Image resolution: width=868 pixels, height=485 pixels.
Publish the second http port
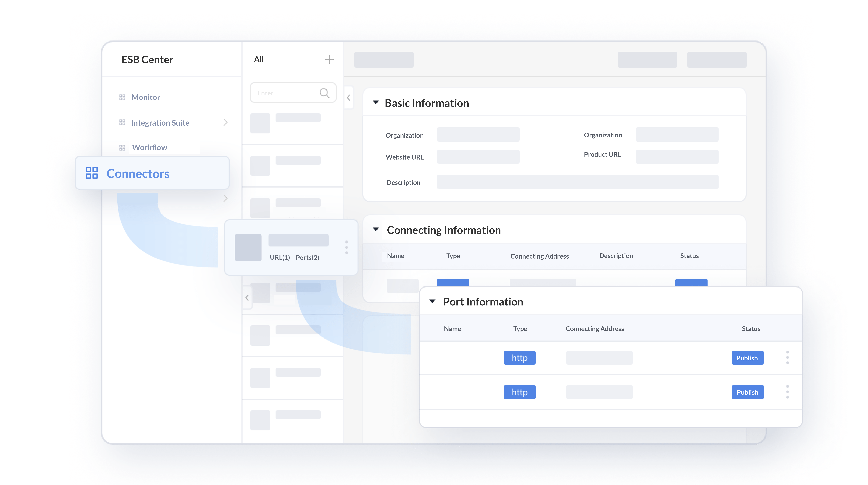(748, 392)
